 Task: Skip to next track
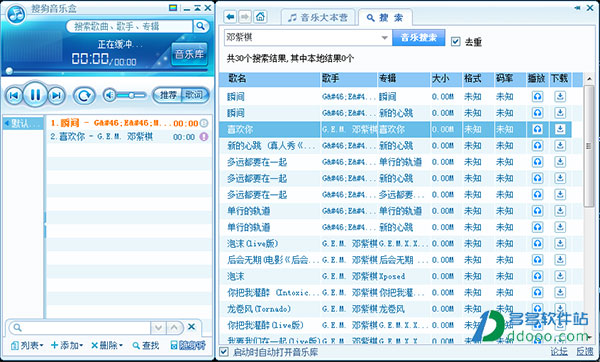tap(57, 95)
